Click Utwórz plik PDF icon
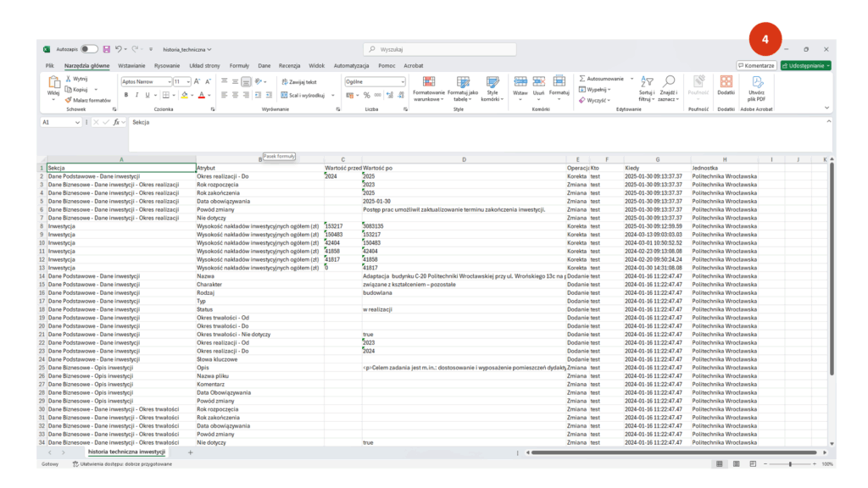 point(757,82)
